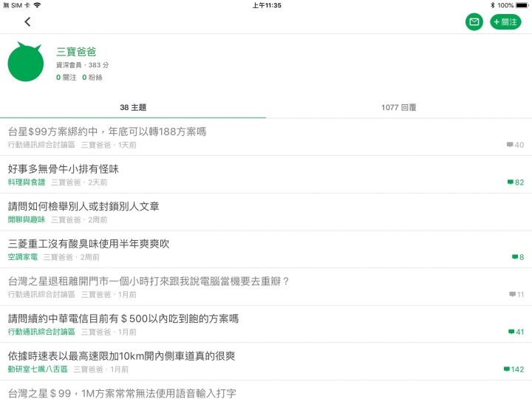Tap comment icon showing 142 replies

coord(514,369)
